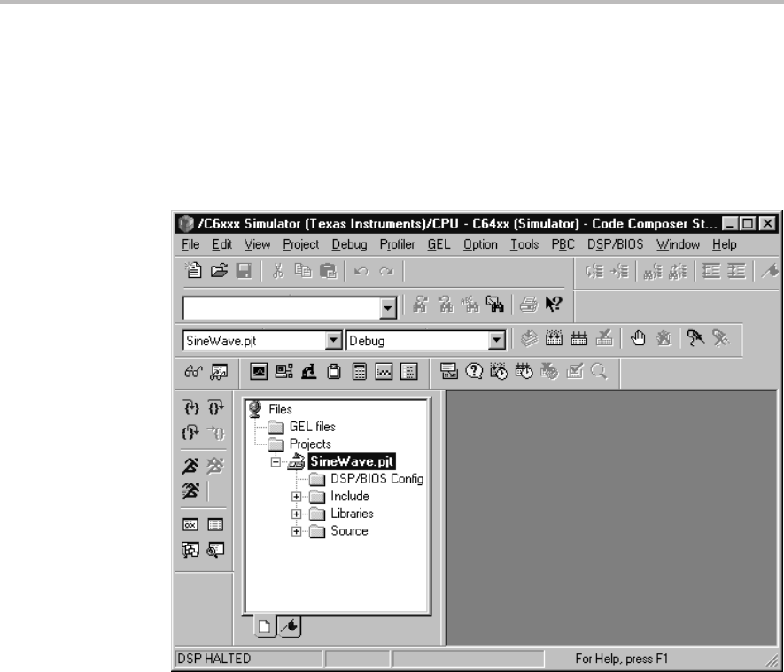This screenshot has width=784, height=672.
Task: Click the Save floppy disk icon
Action: click(244, 271)
